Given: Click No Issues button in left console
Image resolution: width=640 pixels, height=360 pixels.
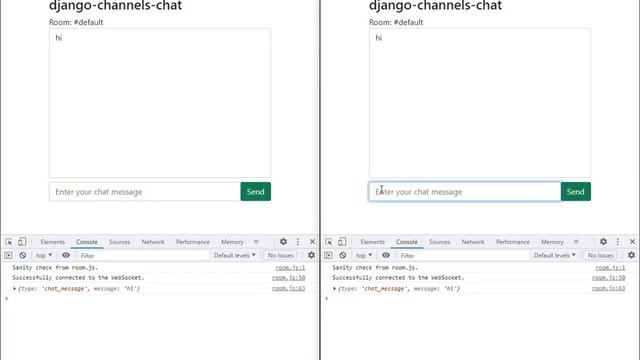Looking at the screenshot, I should (x=281, y=256).
